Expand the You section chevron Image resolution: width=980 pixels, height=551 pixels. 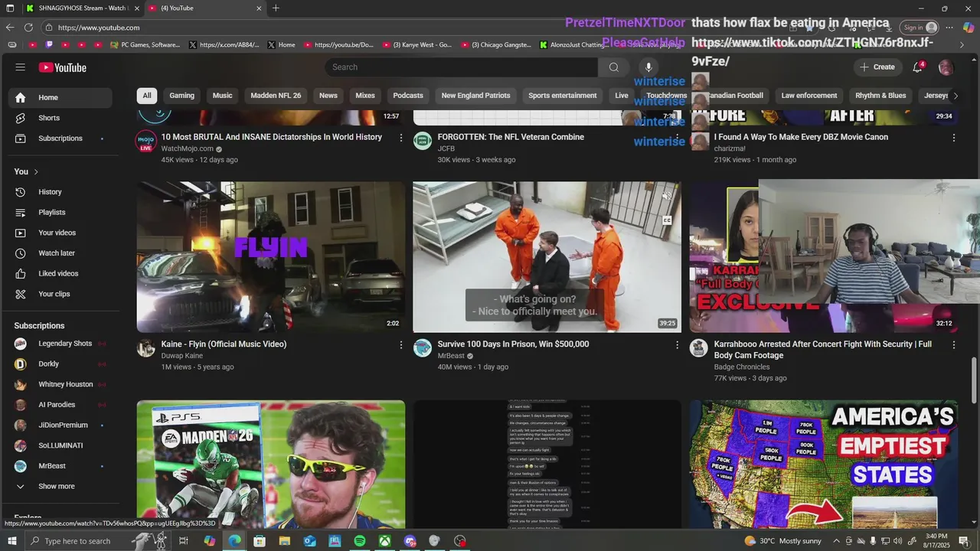[36, 171]
